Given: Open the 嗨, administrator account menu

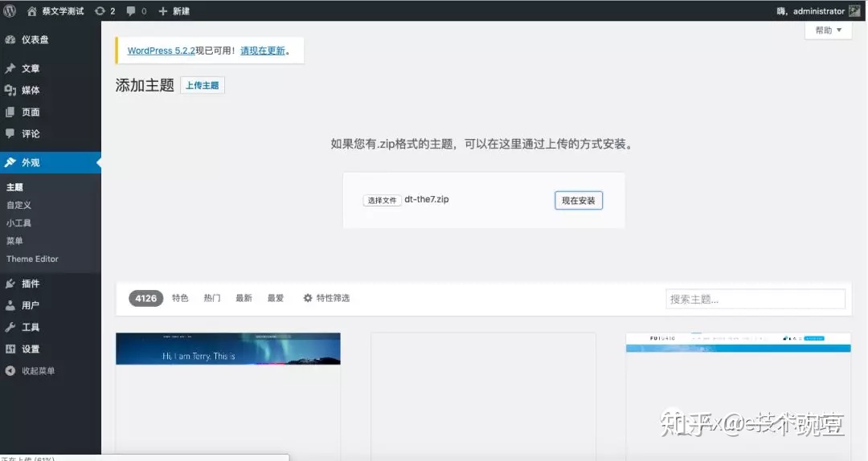Looking at the screenshot, I should [818, 10].
